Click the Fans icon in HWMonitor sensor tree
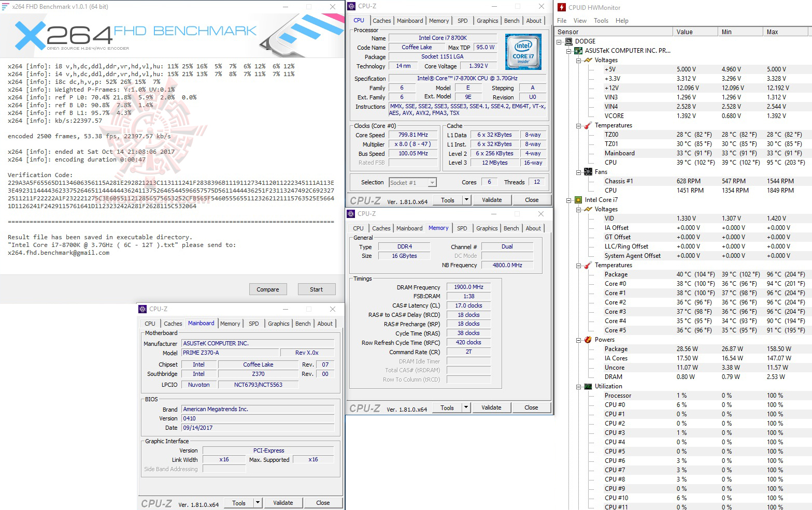The width and height of the screenshot is (812, 510). (587, 171)
